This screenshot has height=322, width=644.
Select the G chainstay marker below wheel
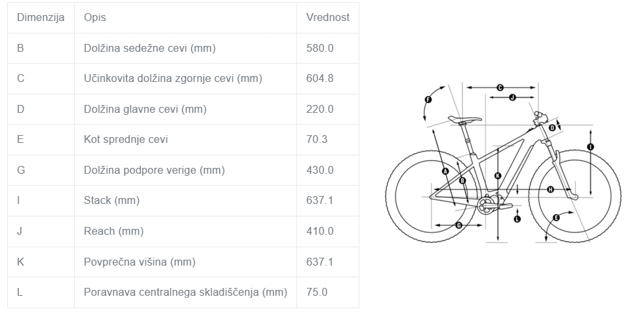(459, 225)
